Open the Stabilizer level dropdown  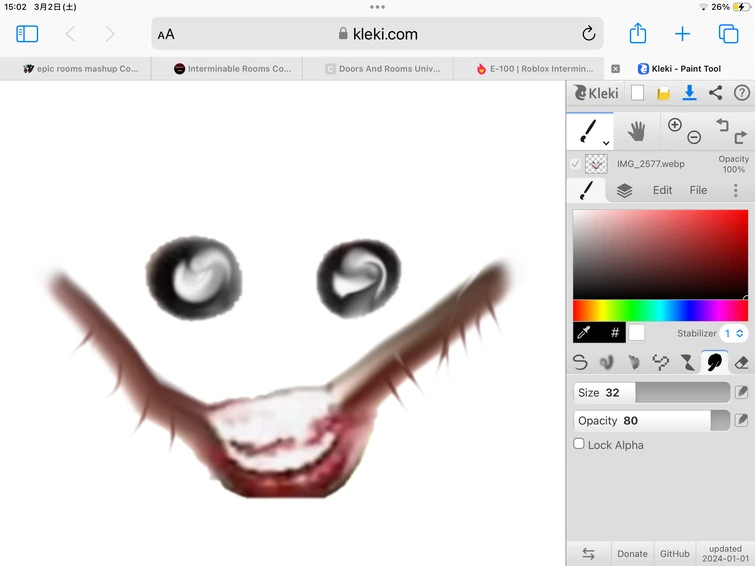(734, 333)
